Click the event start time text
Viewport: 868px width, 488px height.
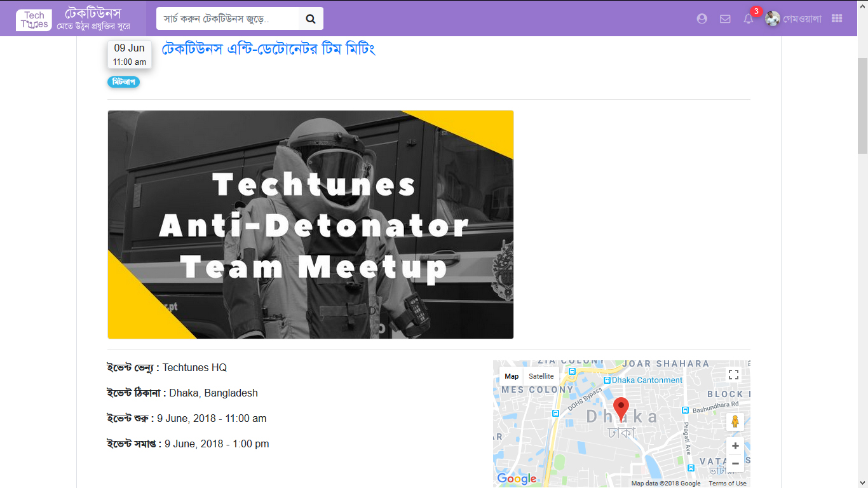pos(212,418)
